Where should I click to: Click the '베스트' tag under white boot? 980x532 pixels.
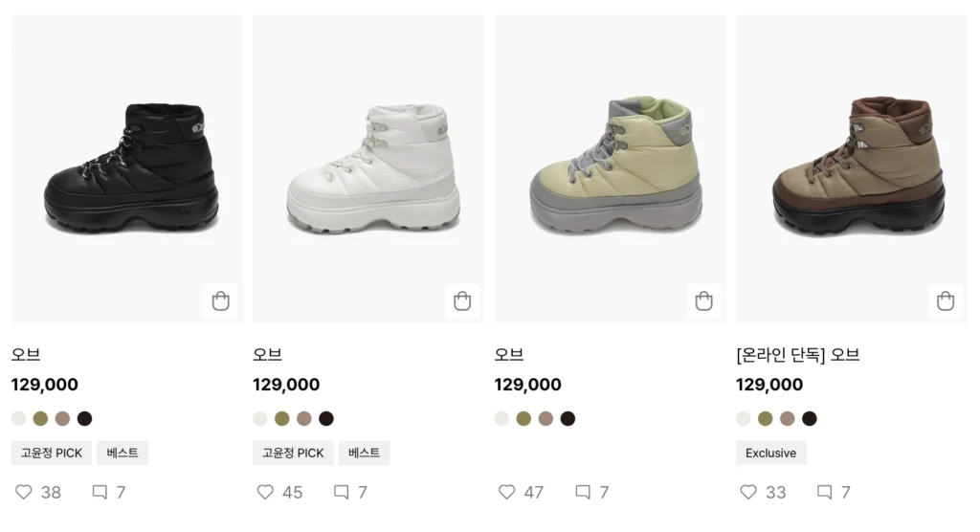pyautogui.click(x=364, y=453)
